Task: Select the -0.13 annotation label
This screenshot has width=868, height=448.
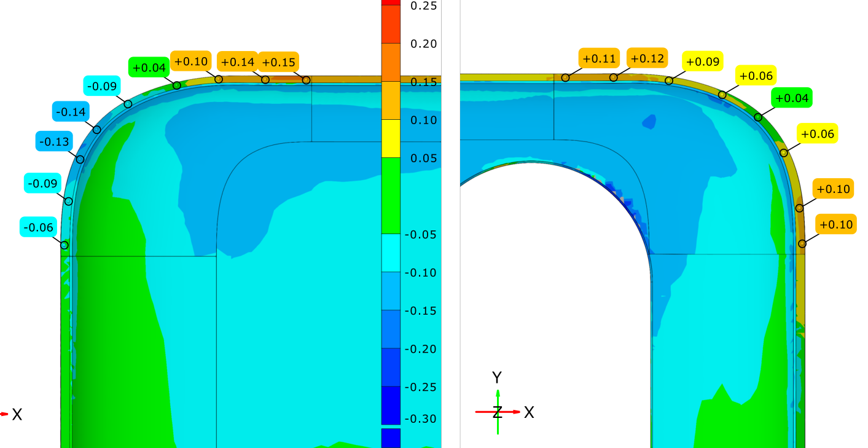Action: (54, 141)
